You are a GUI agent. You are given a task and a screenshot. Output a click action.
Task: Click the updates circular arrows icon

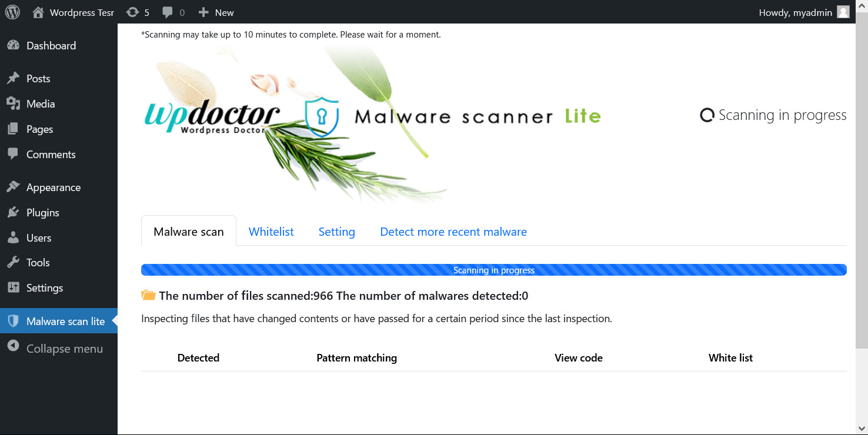pos(133,12)
